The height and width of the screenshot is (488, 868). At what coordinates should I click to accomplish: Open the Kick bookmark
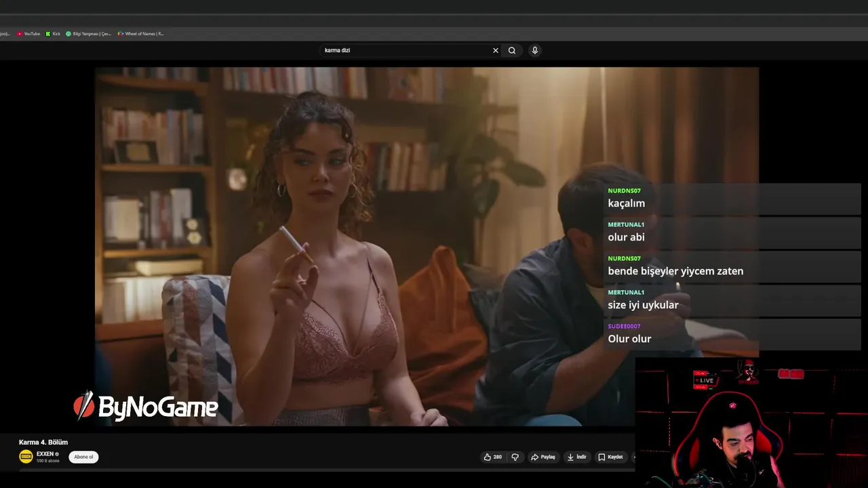pyautogui.click(x=53, y=34)
